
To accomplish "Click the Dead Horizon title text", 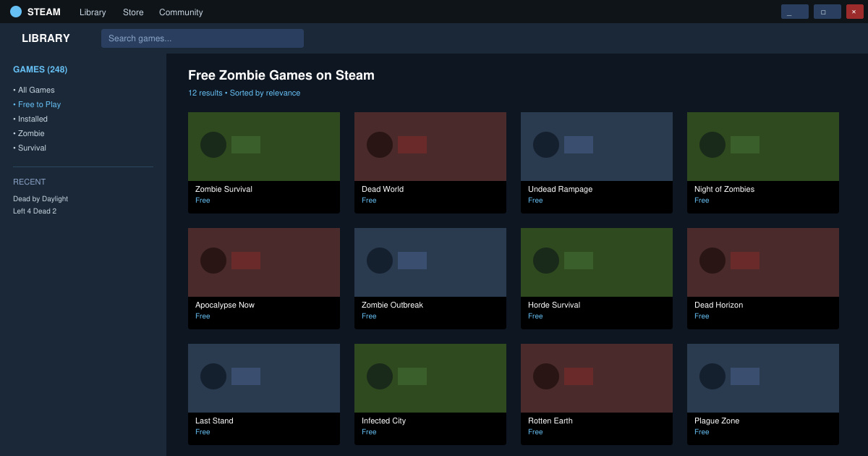I will click(x=718, y=305).
